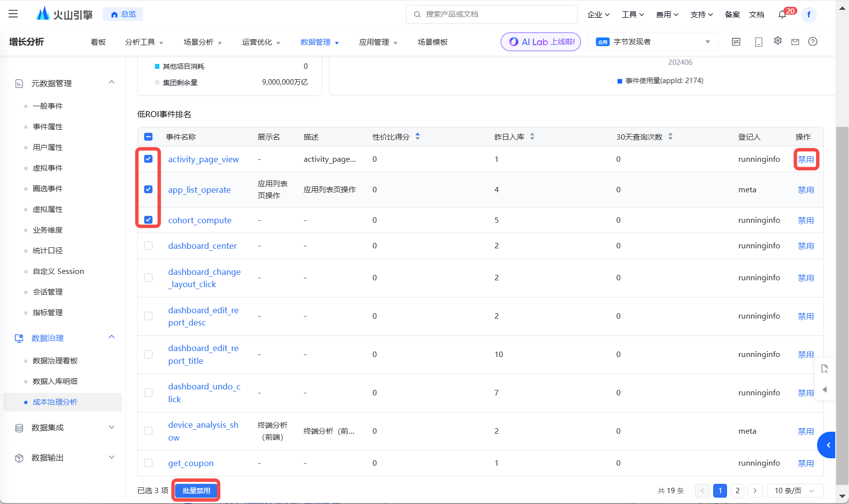The height and width of the screenshot is (504, 849).
Task: Sort by 昨日入库 column
Action: coord(532,136)
